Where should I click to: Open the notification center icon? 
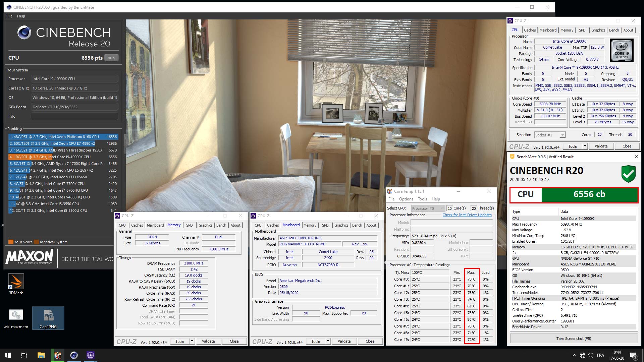pos(633,355)
